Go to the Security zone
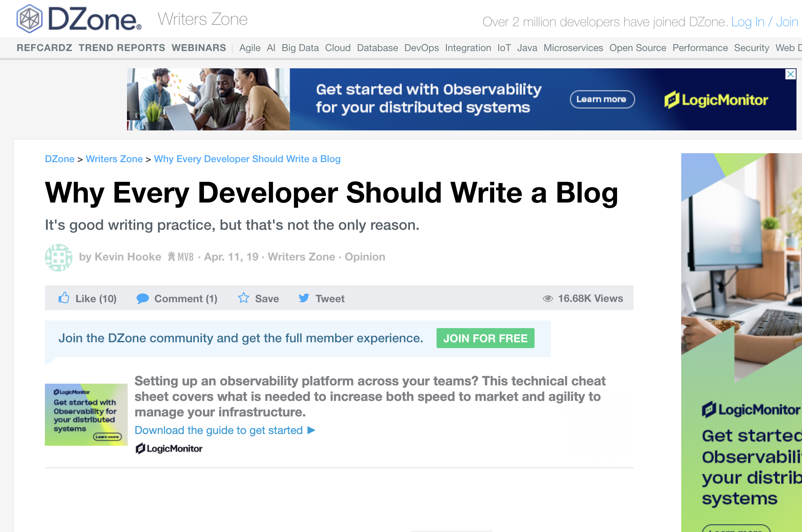802x532 pixels. (752, 48)
